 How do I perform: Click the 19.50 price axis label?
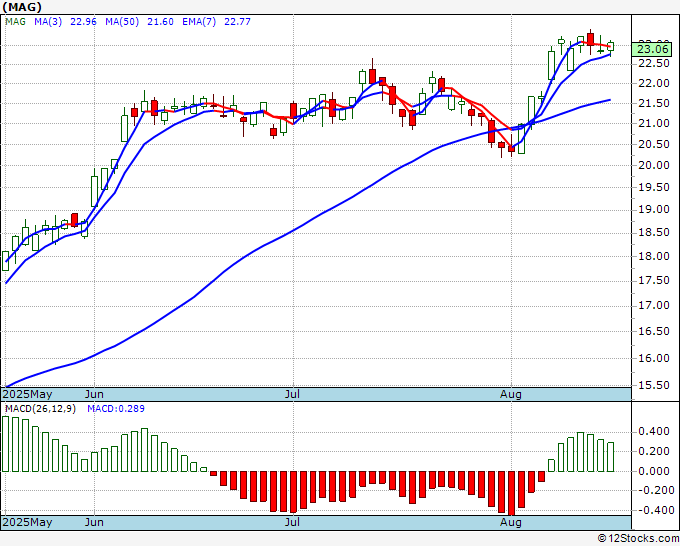point(654,187)
